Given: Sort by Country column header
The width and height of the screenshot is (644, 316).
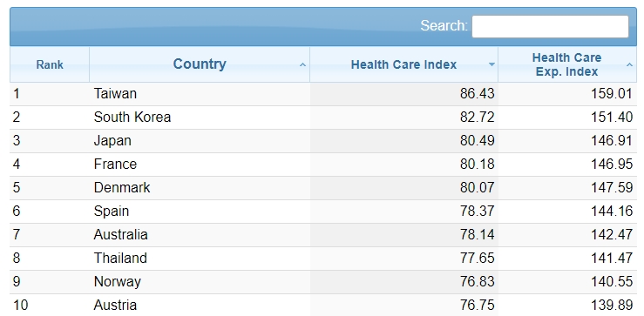Looking at the screenshot, I should pyautogui.click(x=200, y=64).
